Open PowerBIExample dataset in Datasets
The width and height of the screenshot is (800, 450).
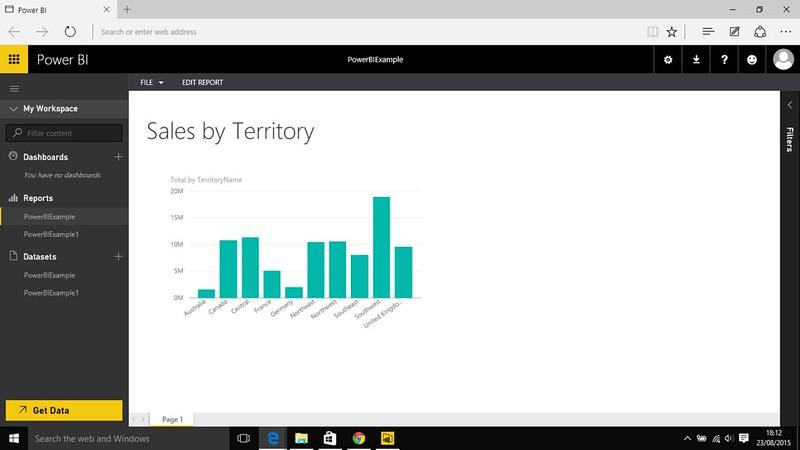(49, 275)
